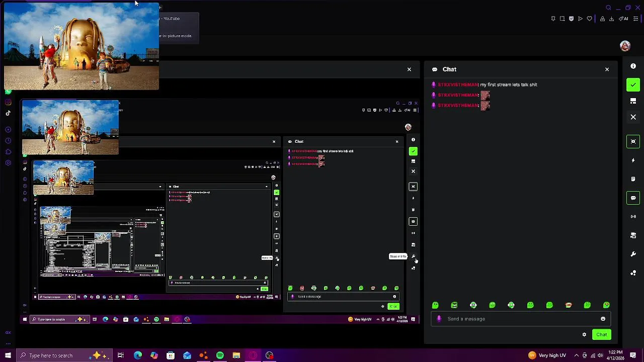The width and height of the screenshot is (644, 362).
Task: Open the broadcast signal icon in sidebar
Action: [x=633, y=217]
